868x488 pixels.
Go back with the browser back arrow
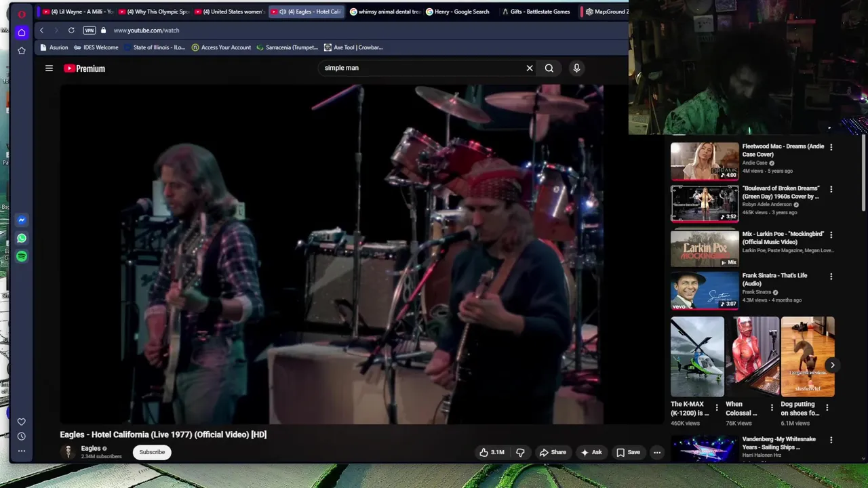(x=41, y=30)
